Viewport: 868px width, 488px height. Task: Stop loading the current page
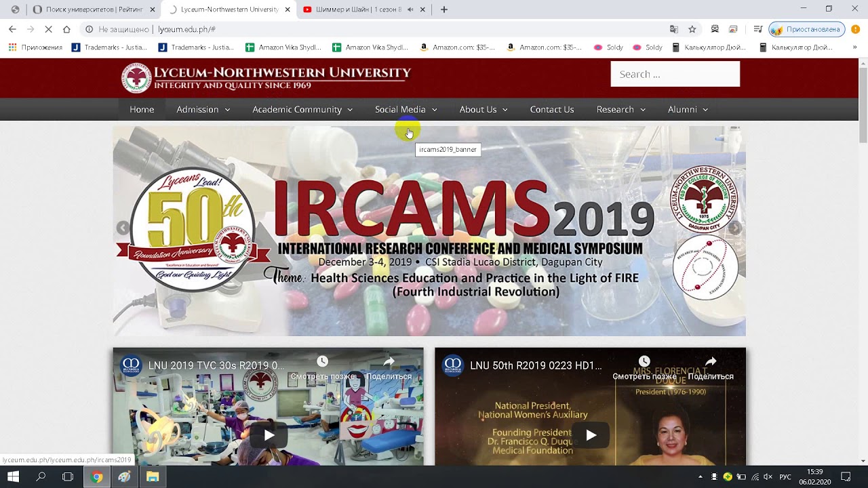[49, 29]
